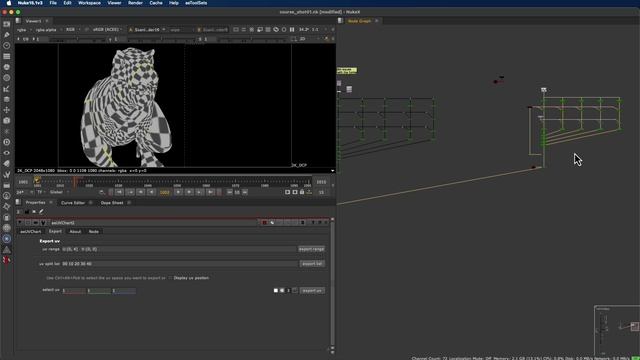Open the MetaData nodes tag icon
This screenshot has height=360, width=640.
(7, 163)
